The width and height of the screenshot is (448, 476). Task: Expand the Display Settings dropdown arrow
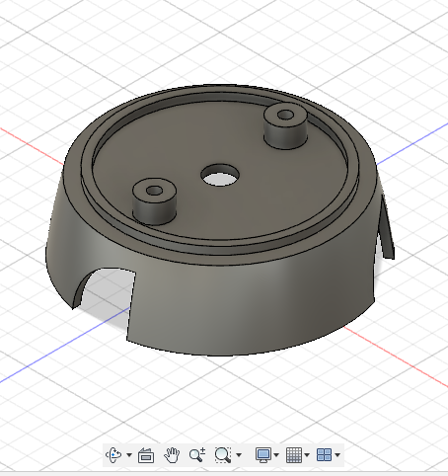coord(276,455)
